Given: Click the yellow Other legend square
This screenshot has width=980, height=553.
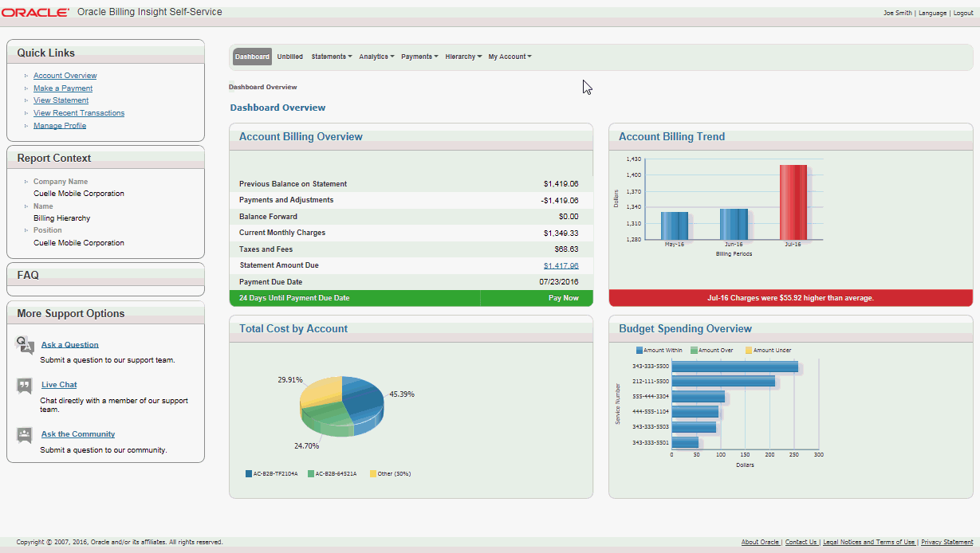Looking at the screenshot, I should tap(373, 474).
